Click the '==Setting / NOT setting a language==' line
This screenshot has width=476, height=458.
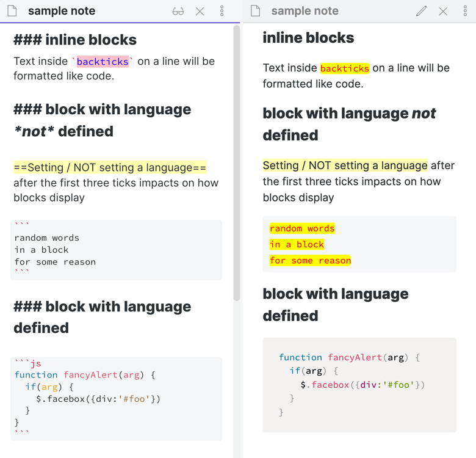tap(110, 168)
